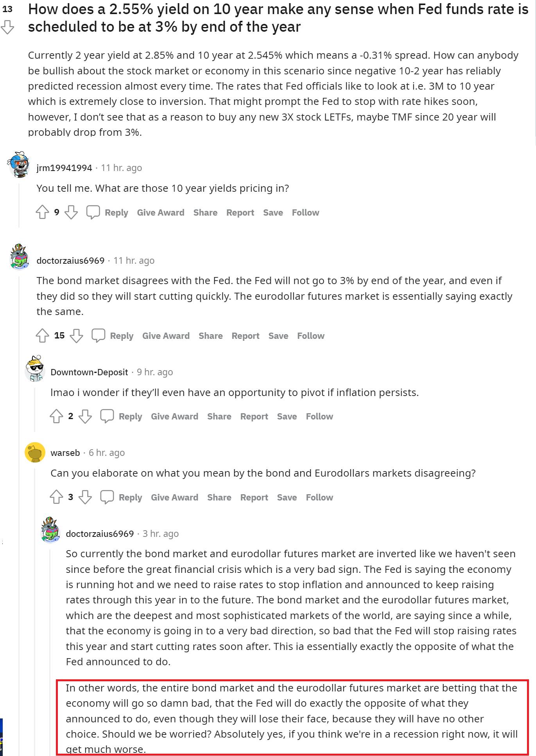536x756 pixels.
Task: Downvote the main post about 10 year yield
Action: [x=7, y=28]
